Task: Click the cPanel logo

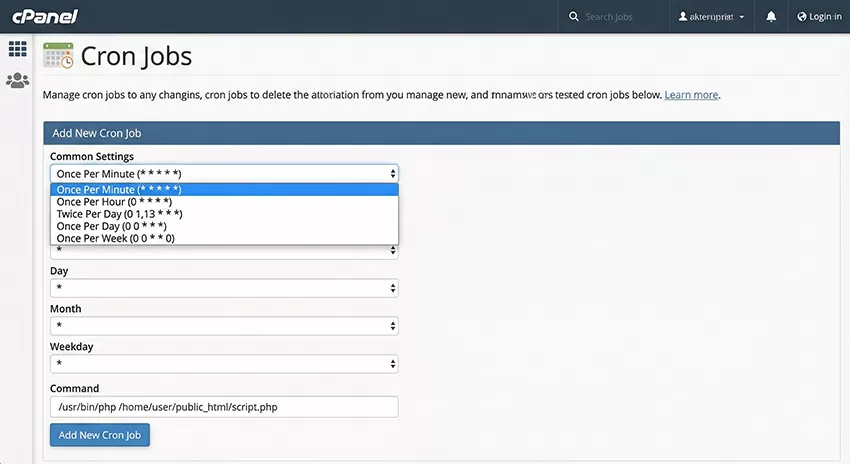Action: pos(45,16)
